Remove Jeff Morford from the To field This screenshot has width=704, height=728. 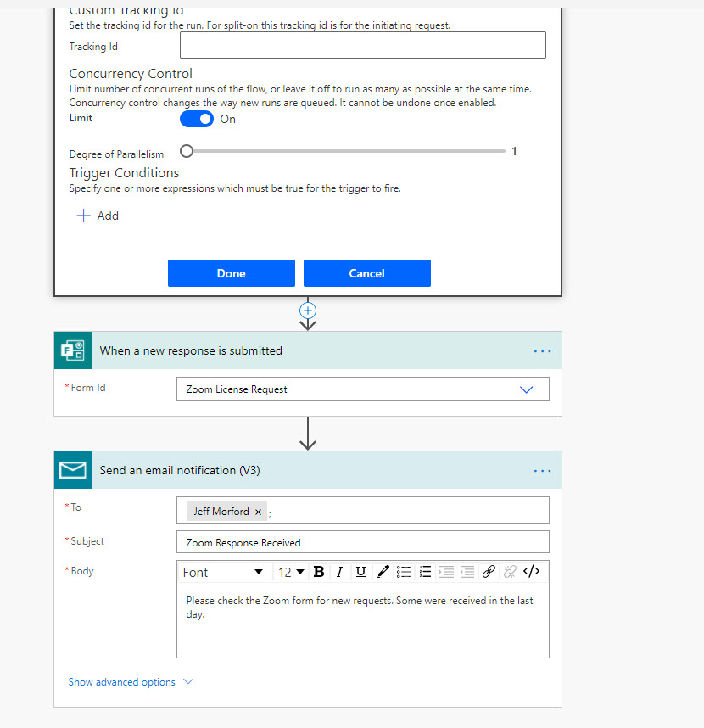pyautogui.click(x=259, y=512)
